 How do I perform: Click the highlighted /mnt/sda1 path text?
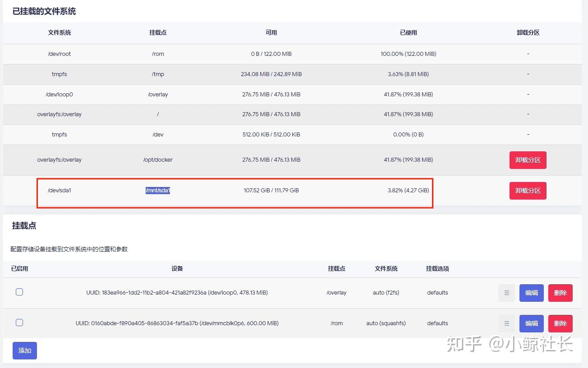coord(157,191)
